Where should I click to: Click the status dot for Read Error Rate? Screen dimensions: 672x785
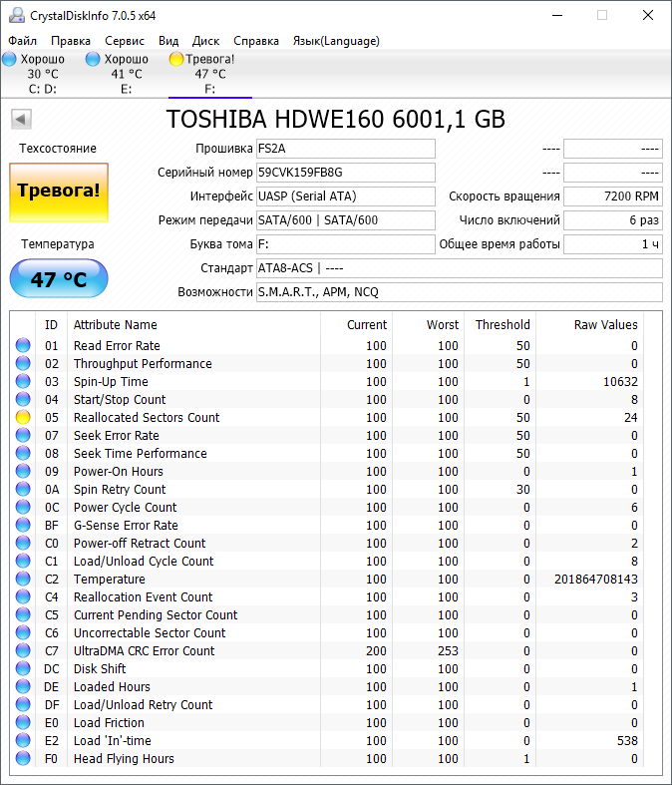(x=23, y=345)
